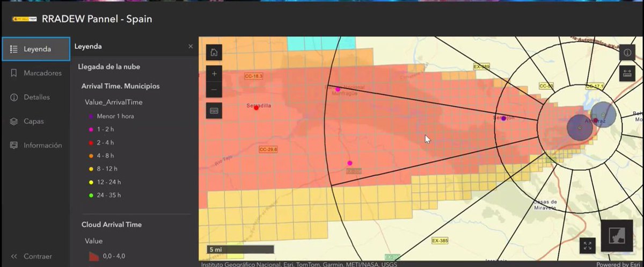Click the Capas layers stack icon
This screenshot has height=267, width=644.
tap(14, 121)
